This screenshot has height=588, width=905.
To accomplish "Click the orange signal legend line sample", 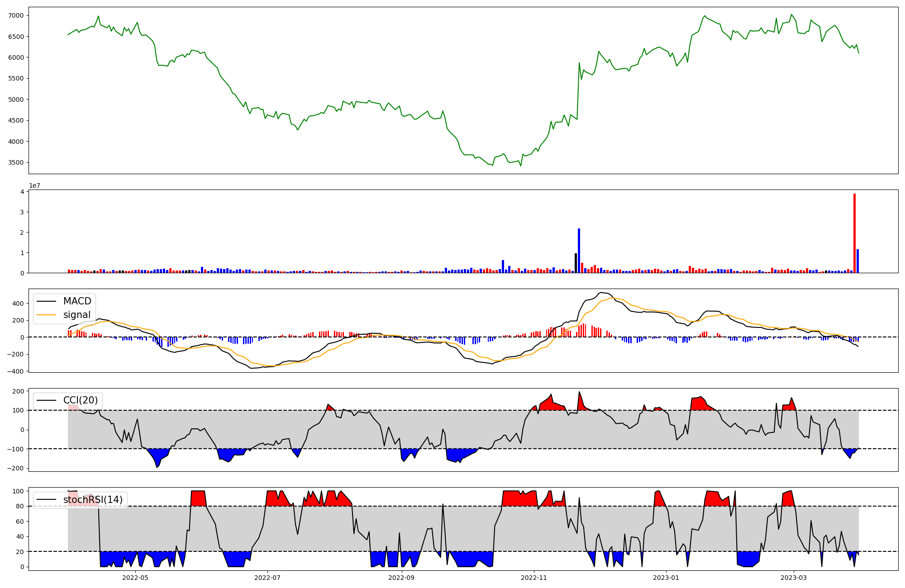I will coord(47,315).
